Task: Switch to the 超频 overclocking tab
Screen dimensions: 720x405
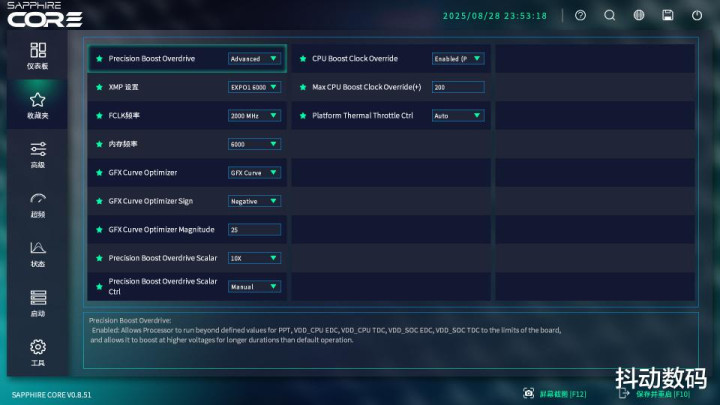Action: click(38, 205)
